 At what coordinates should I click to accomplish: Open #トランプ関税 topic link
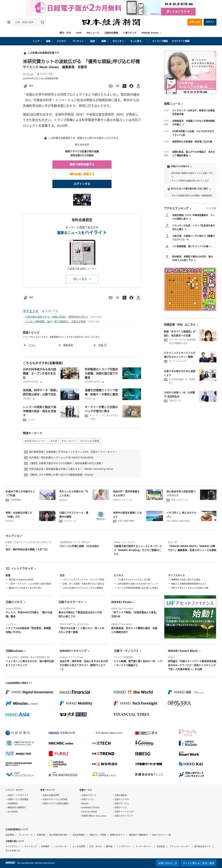pyautogui.click(x=160, y=41)
